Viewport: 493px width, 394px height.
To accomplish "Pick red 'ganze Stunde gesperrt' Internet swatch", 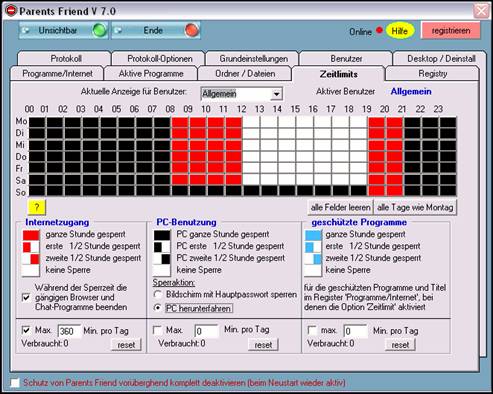I will tap(31, 235).
